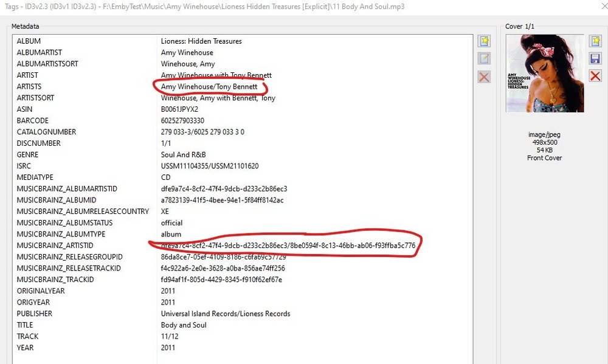Select the ARTIST field row label
The height and width of the screenshot is (364, 608).
coord(27,75)
